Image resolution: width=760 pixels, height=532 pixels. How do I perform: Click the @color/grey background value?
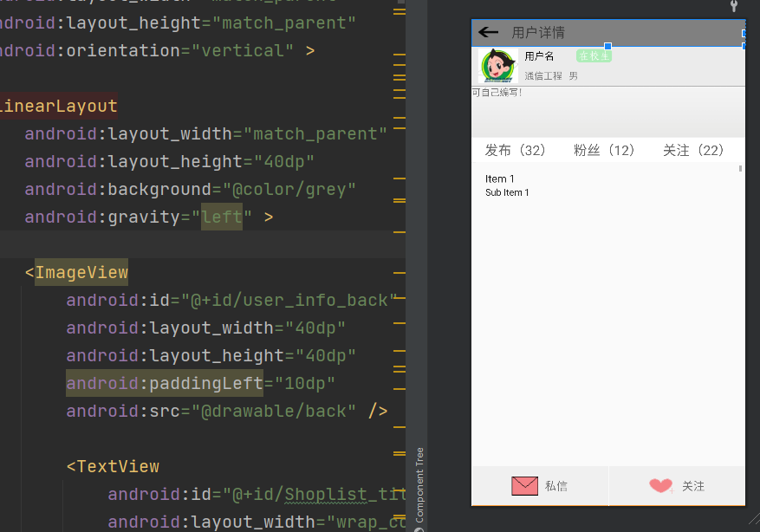pyautogui.click(x=289, y=190)
